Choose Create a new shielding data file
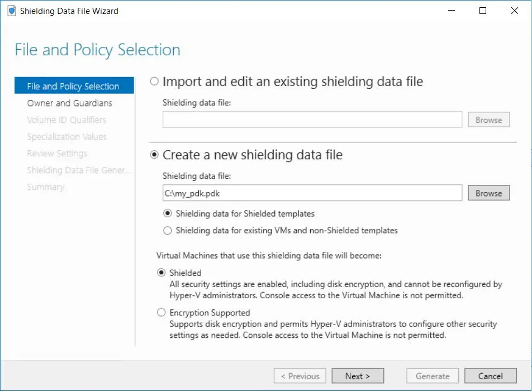The image size is (532, 392). coord(155,155)
